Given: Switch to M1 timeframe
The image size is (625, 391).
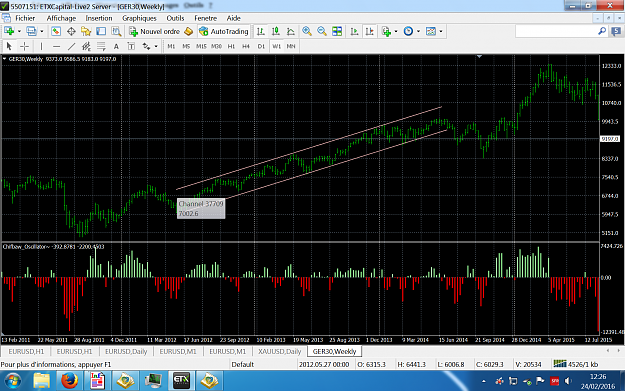Looking at the screenshot, I should [x=171, y=46].
